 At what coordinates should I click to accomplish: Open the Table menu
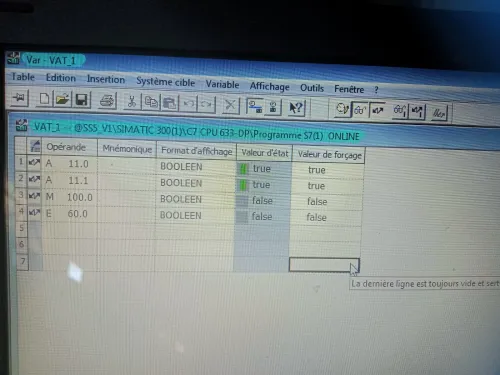23,77
